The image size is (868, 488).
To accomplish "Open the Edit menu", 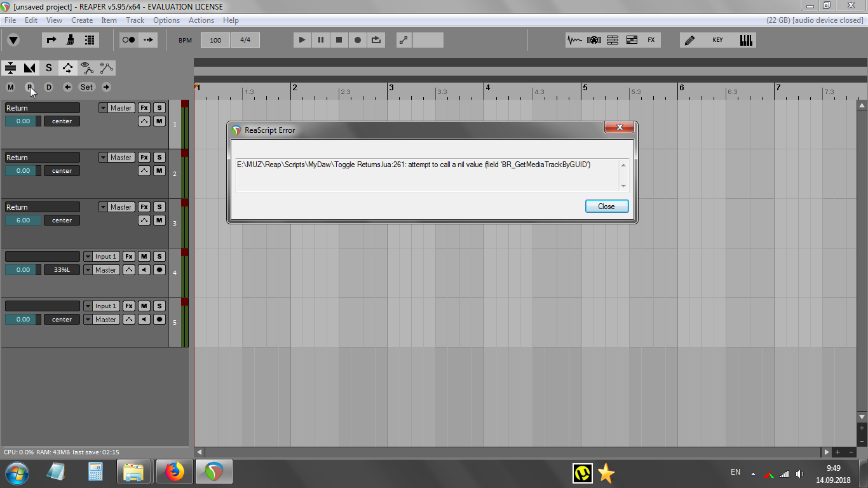I will pos(31,20).
